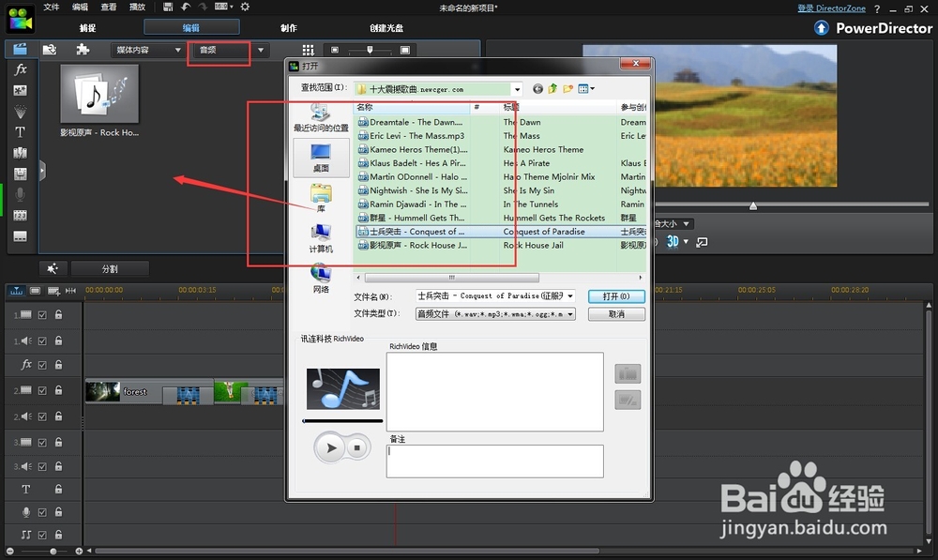This screenshot has width=938, height=560.
Task: Toggle checkbox on audio track 1
Action: click(x=42, y=341)
